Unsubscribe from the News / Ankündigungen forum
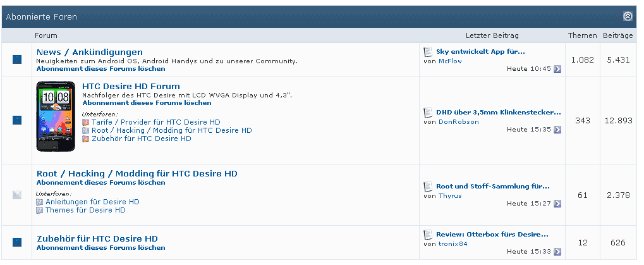 tap(100, 68)
